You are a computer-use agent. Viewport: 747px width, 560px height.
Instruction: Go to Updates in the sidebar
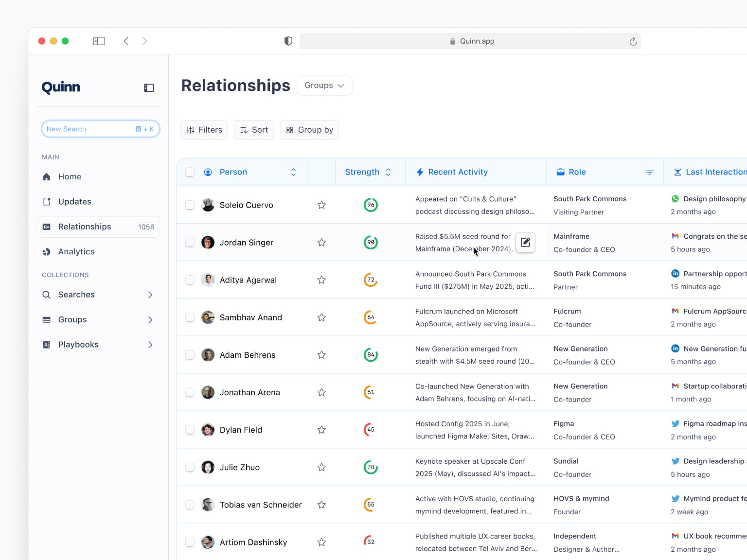[x=74, y=202]
